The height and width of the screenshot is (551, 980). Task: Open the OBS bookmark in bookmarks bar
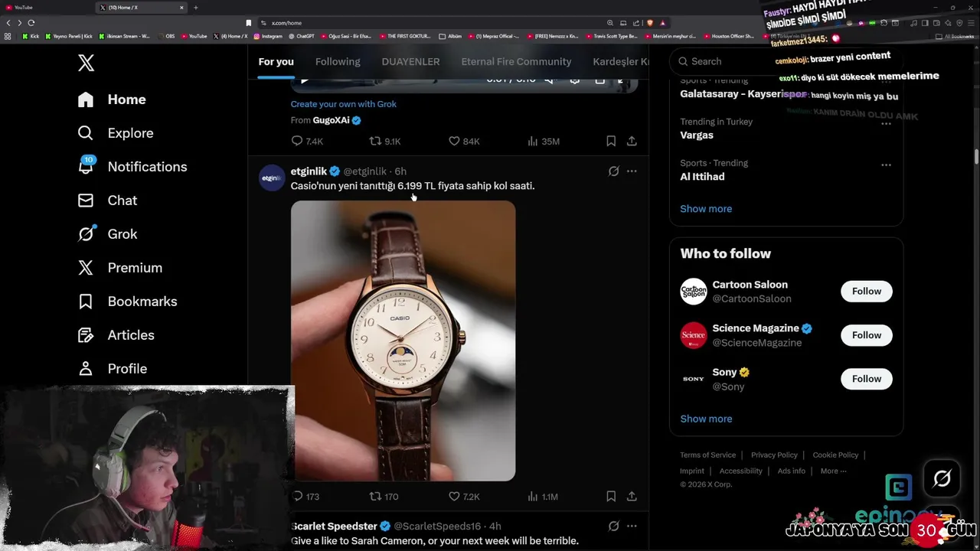[x=166, y=36]
